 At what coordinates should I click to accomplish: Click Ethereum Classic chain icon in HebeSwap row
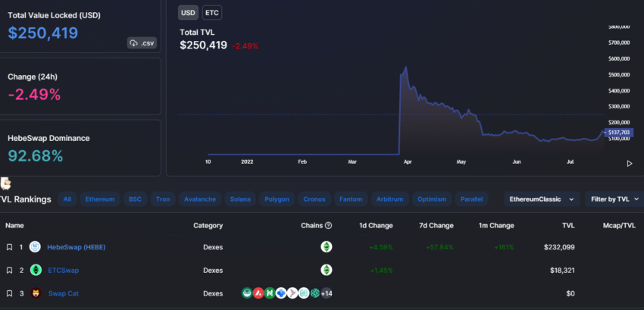pos(327,246)
